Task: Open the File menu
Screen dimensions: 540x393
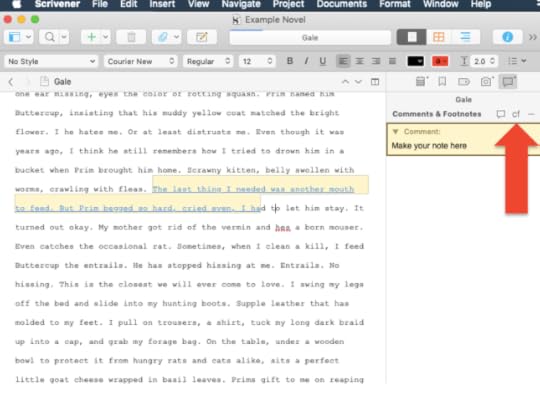Action: [x=100, y=4]
